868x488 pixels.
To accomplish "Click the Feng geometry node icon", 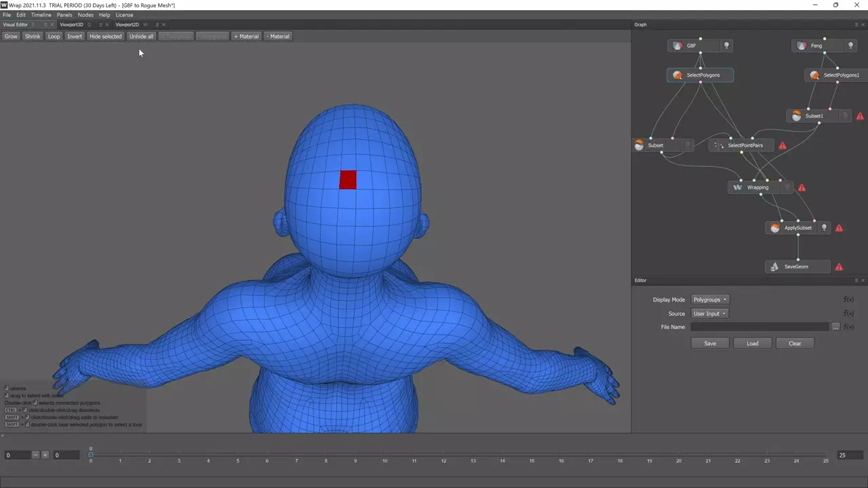I will click(802, 46).
